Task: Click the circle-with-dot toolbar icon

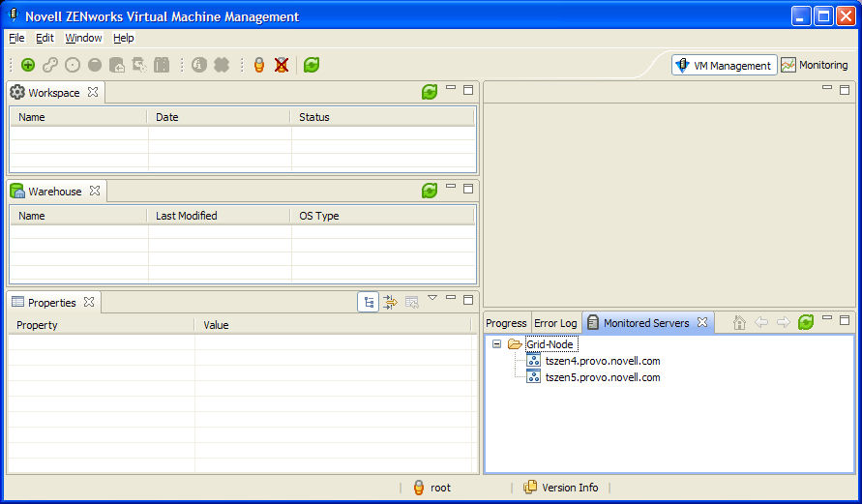Action: pyautogui.click(x=73, y=65)
